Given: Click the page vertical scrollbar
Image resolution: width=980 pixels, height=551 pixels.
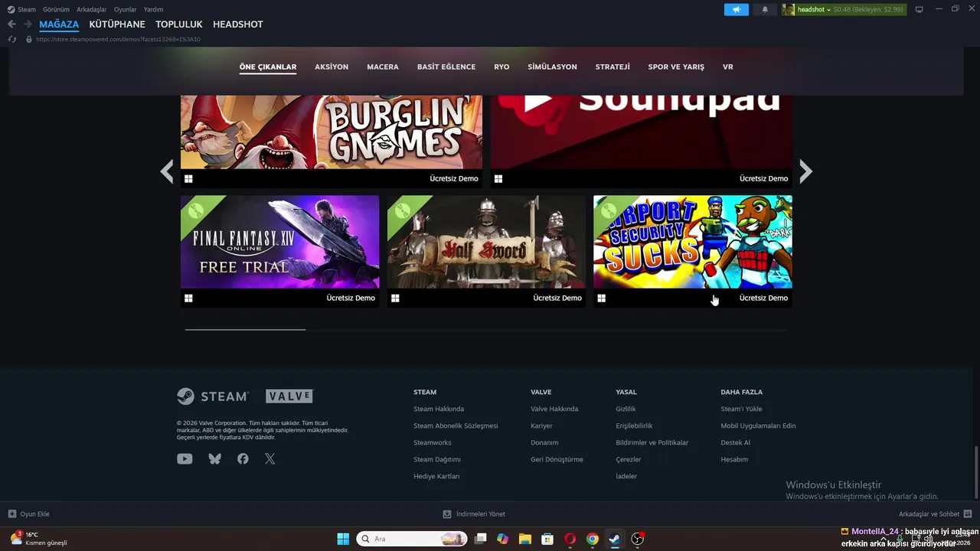Looking at the screenshot, I should [975, 471].
